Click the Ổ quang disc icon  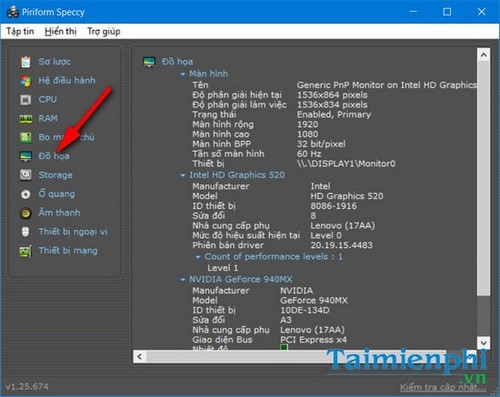point(26,194)
